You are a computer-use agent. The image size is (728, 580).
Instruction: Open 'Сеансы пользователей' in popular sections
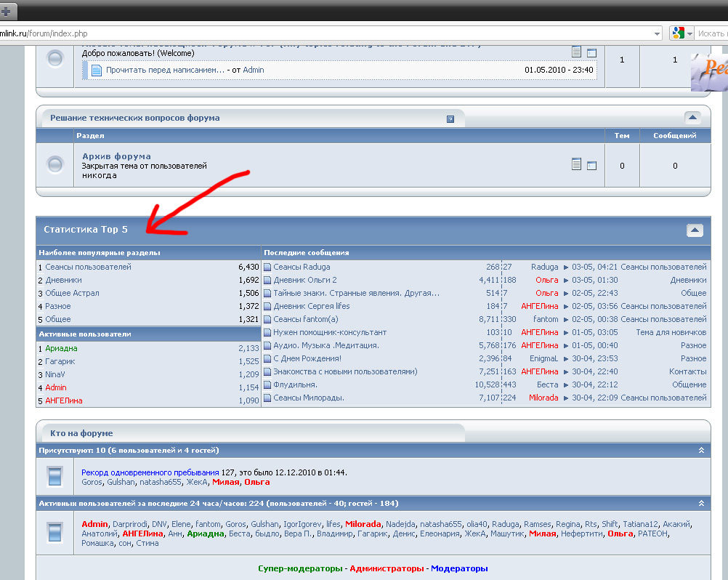coord(88,267)
